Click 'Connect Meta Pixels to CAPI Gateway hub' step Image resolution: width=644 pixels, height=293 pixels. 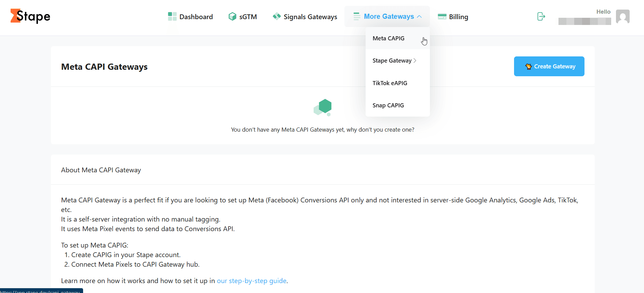point(135,264)
